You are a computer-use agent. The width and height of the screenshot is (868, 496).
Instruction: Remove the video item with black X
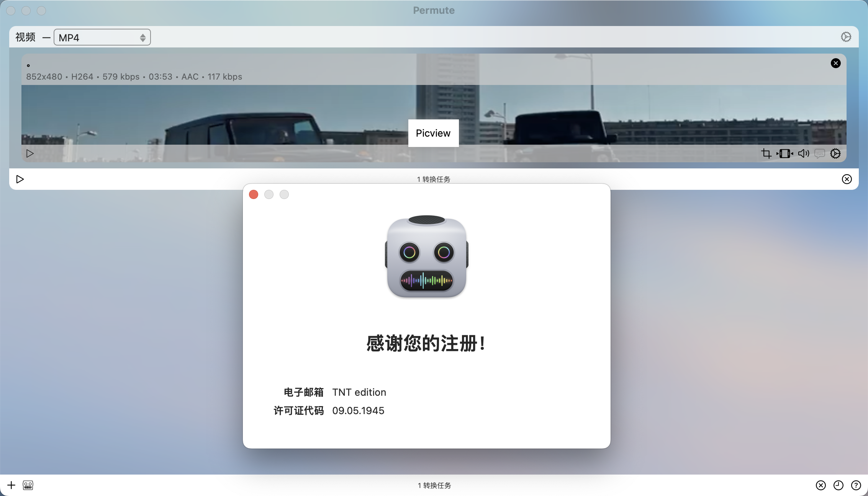(836, 63)
